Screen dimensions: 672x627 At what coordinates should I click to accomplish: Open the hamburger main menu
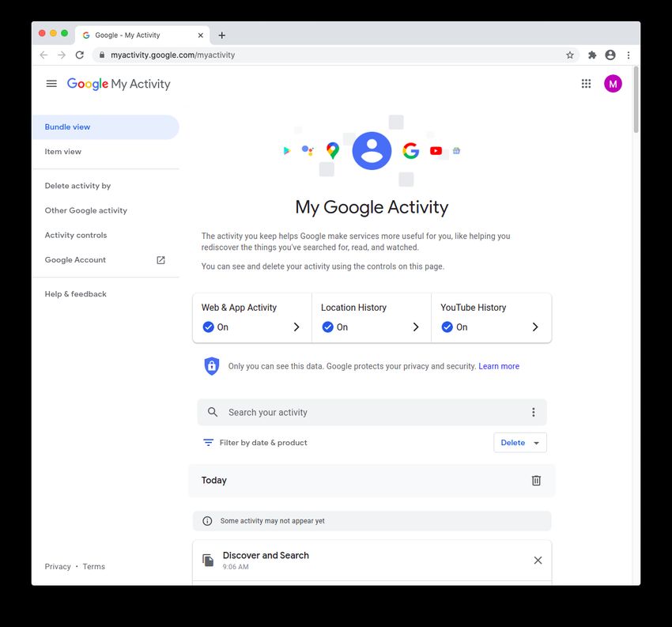(51, 84)
